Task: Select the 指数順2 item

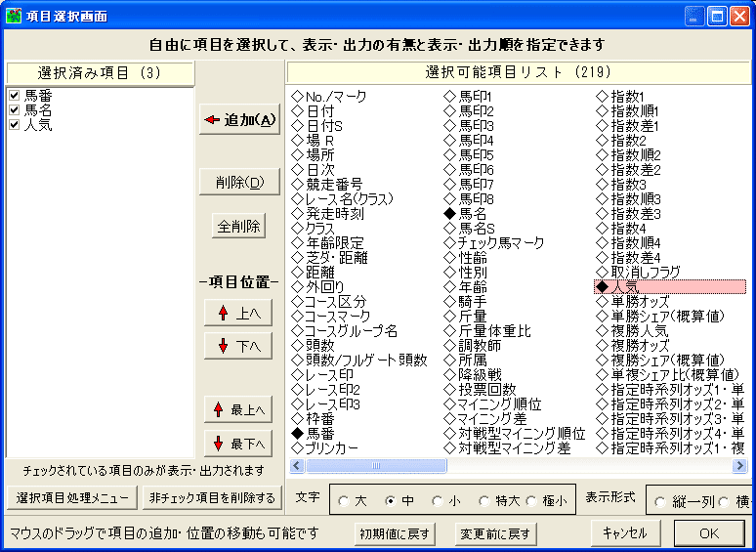Action: coord(628,154)
